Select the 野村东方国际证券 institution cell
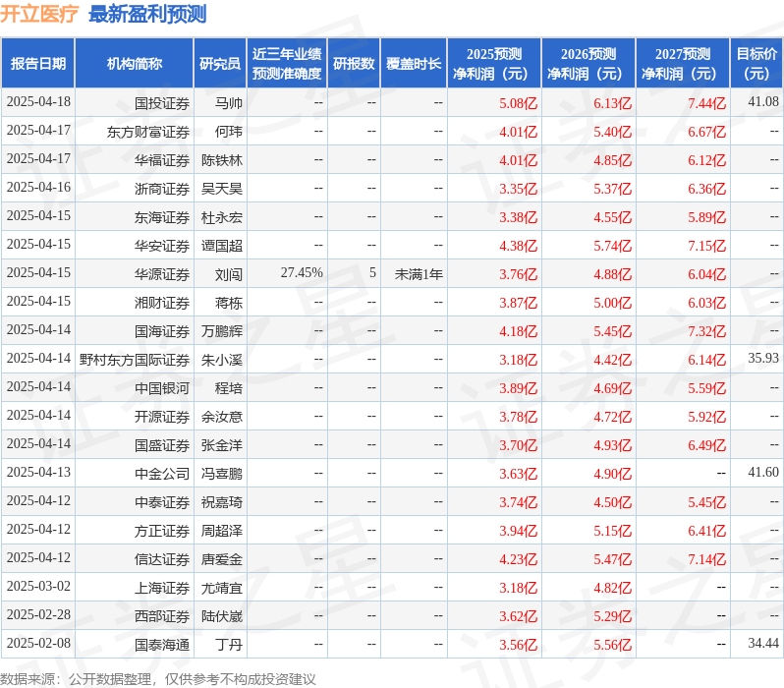This screenshot has width=784, height=688. 135,361
